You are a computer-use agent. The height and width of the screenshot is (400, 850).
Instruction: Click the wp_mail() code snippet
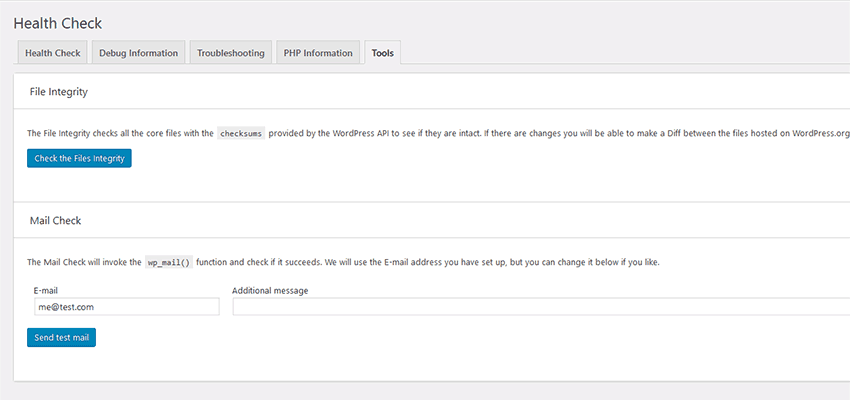point(168,262)
